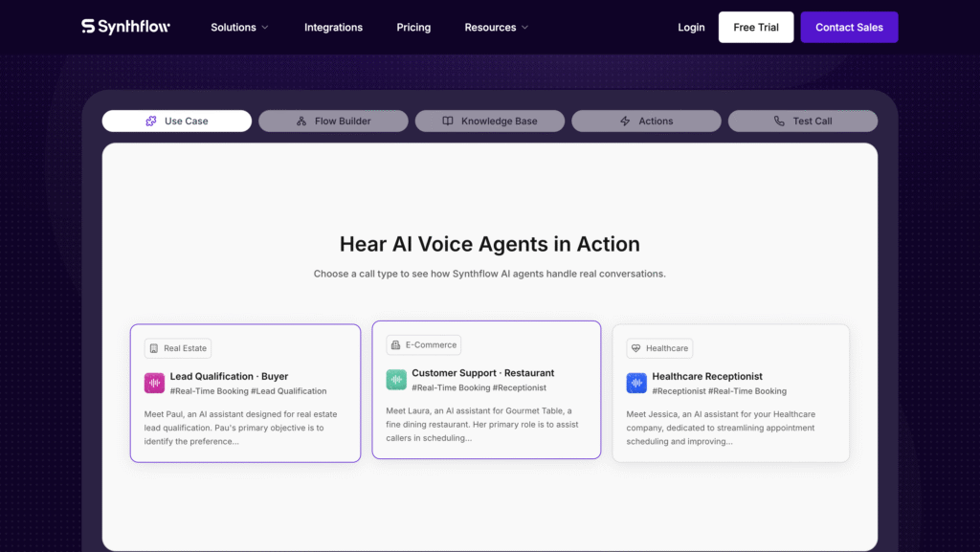Open the Solutions nav item
The width and height of the screenshot is (980, 552).
pyautogui.click(x=234, y=28)
